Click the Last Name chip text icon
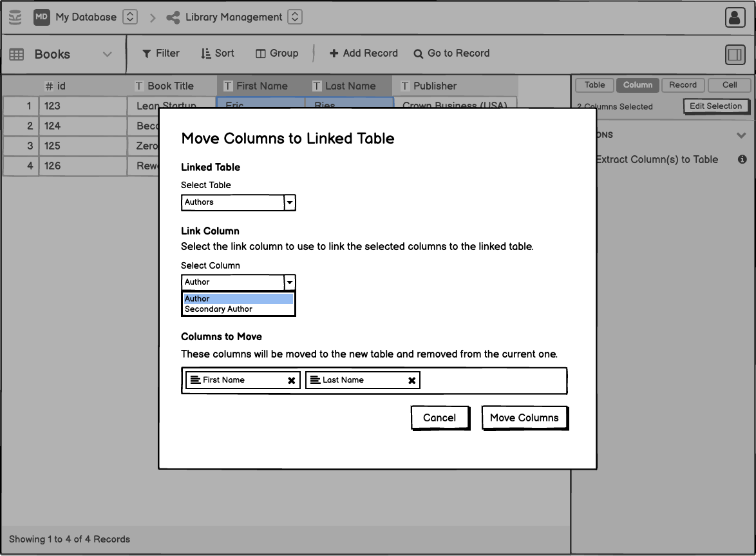This screenshot has width=756, height=556. click(x=315, y=380)
